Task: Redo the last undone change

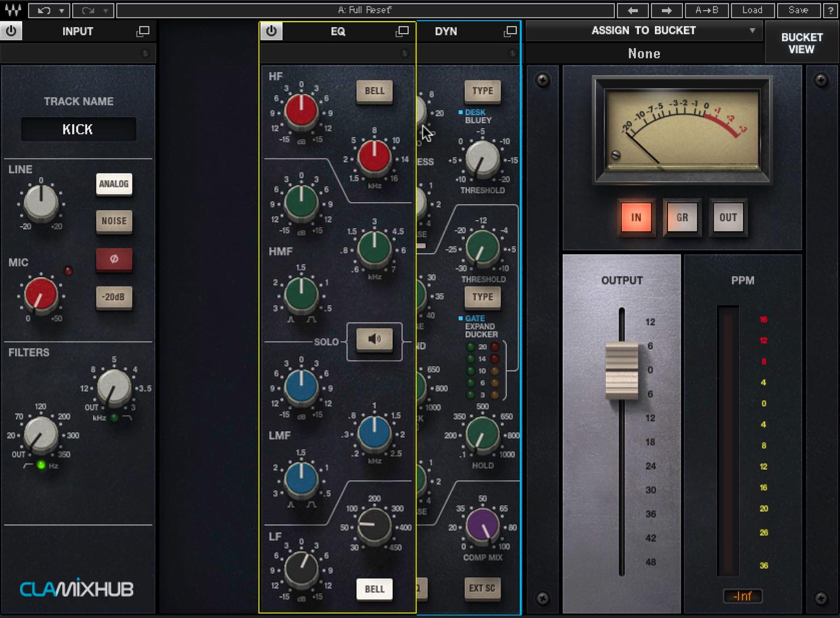Action: [x=87, y=10]
